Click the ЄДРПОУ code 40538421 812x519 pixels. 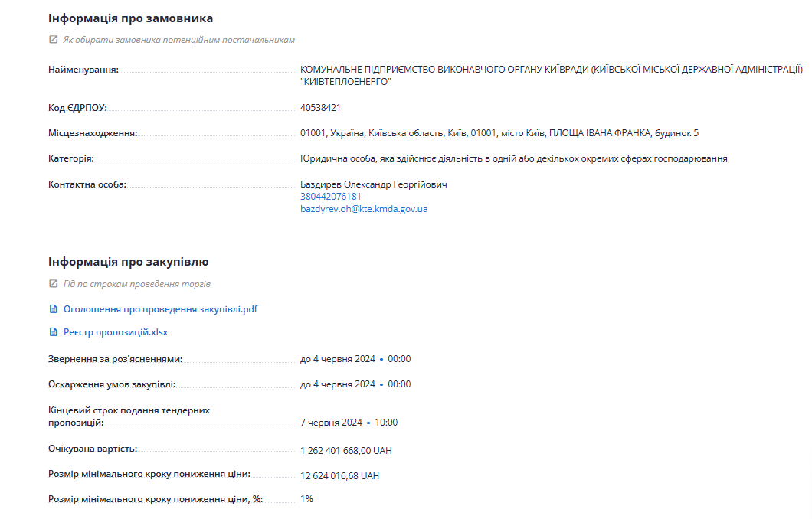[320, 108]
